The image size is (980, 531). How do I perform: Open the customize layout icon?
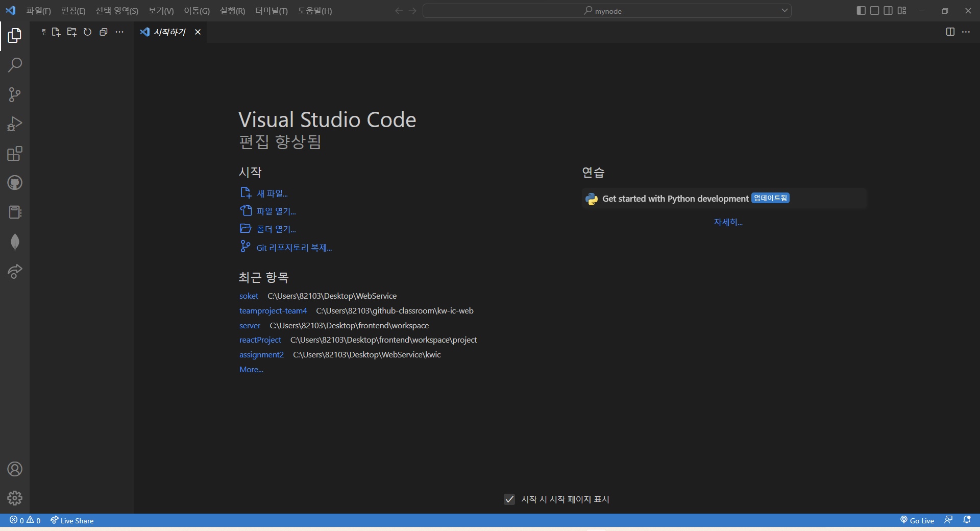tap(902, 11)
